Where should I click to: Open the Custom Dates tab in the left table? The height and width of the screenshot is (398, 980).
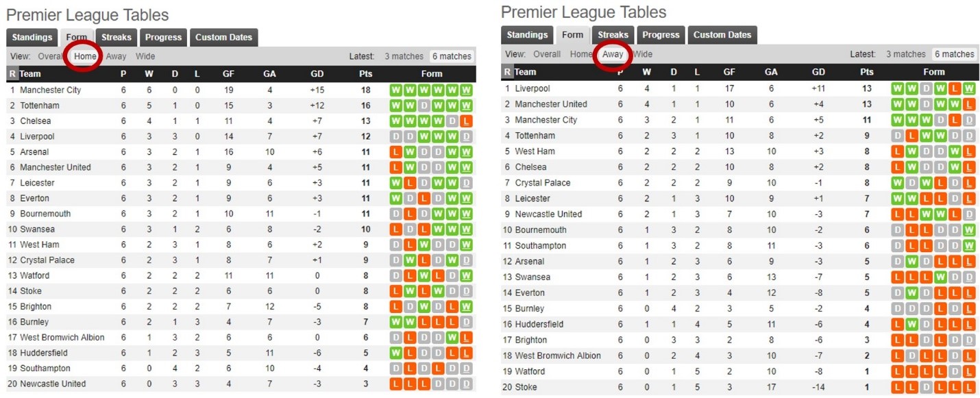coord(224,37)
